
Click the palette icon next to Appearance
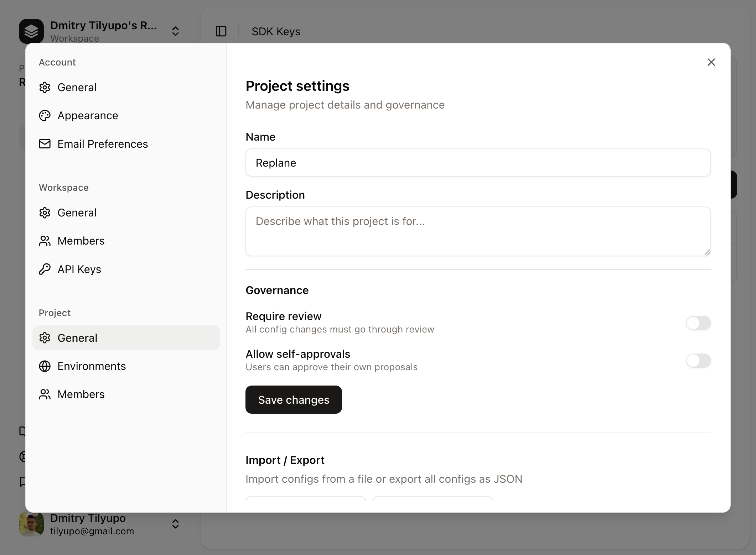click(45, 115)
